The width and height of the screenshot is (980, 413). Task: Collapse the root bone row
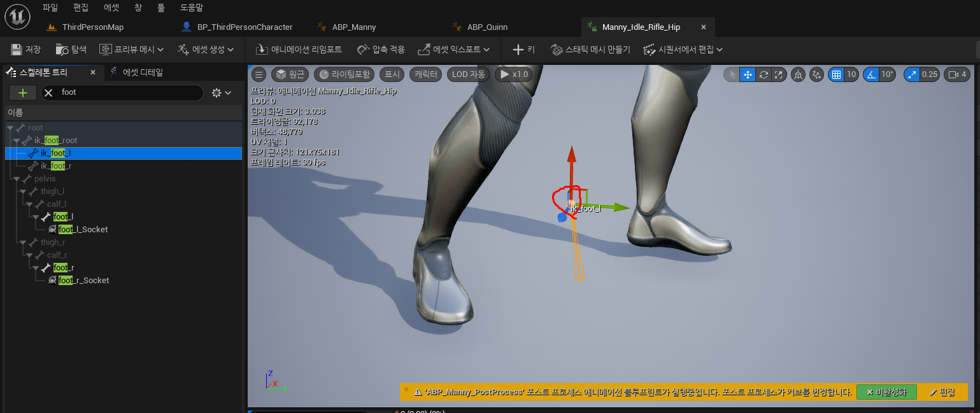point(10,128)
